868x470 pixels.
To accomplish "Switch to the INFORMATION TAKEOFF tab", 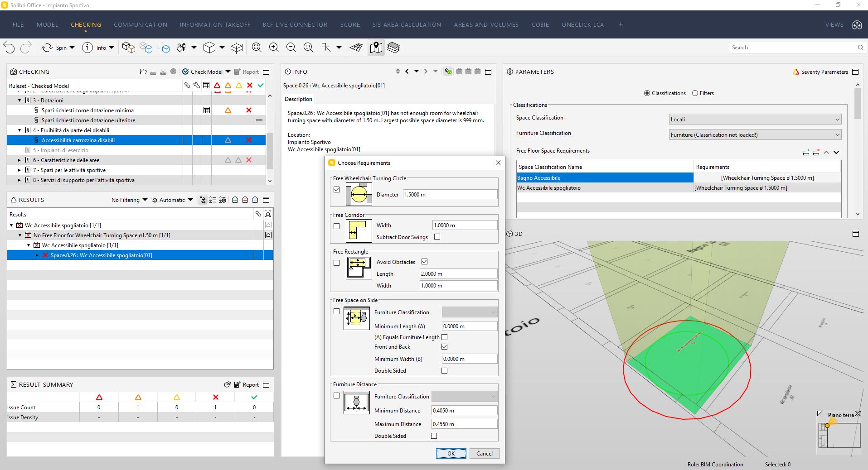I will pyautogui.click(x=215, y=25).
